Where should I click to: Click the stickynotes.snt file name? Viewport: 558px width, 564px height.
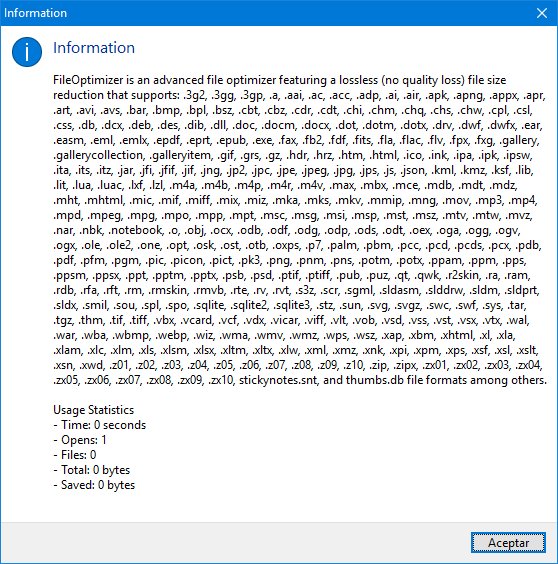pos(278,380)
